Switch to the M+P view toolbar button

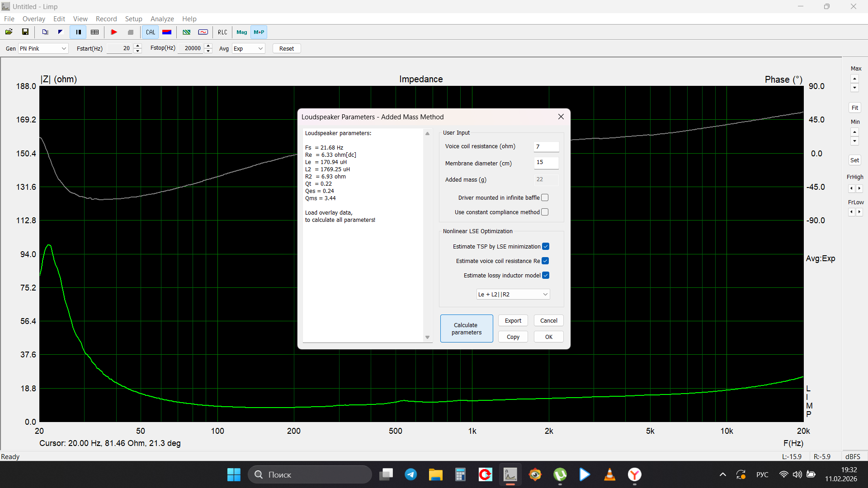tap(259, 32)
